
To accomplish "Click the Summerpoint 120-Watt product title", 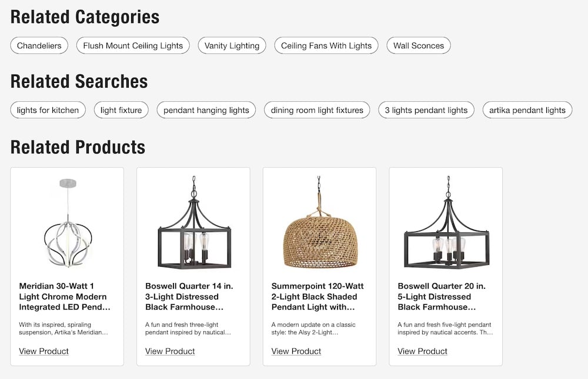I will [314, 297].
